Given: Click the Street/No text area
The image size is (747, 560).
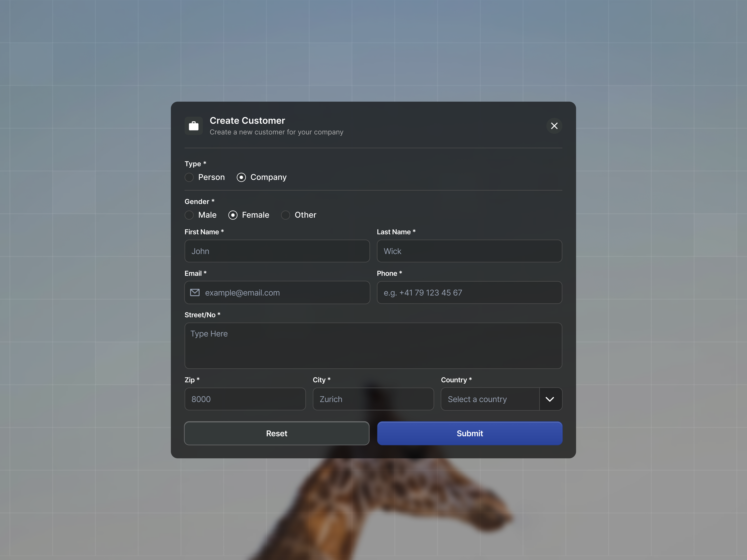Looking at the screenshot, I should pyautogui.click(x=373, y=346).
